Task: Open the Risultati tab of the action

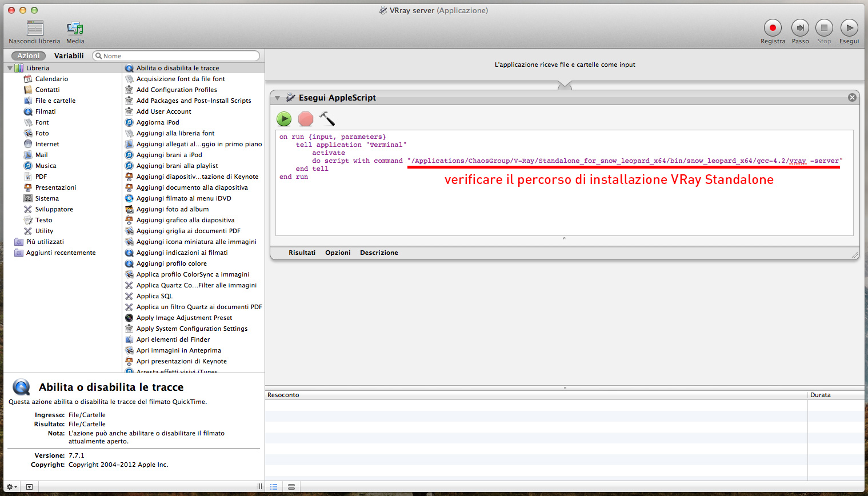Action: click(302, 253)
